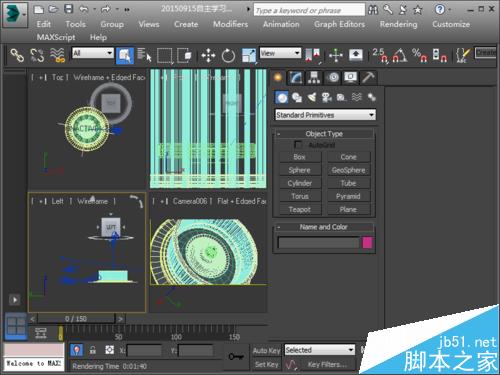This screenshot has height=375, width=500.
Task: Open the 3ds Max application menu button
Action: coord(14,14)
